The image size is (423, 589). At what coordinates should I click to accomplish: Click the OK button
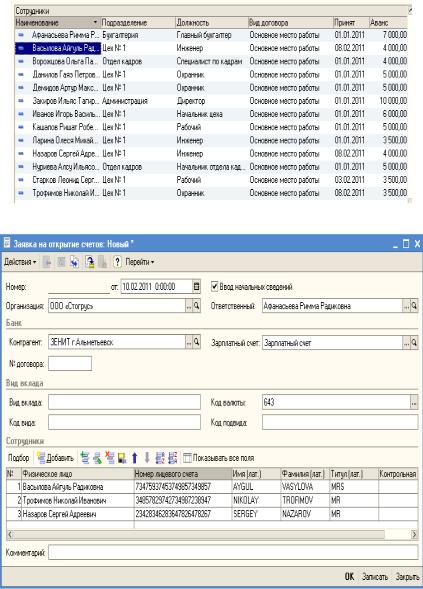[349, 577]
